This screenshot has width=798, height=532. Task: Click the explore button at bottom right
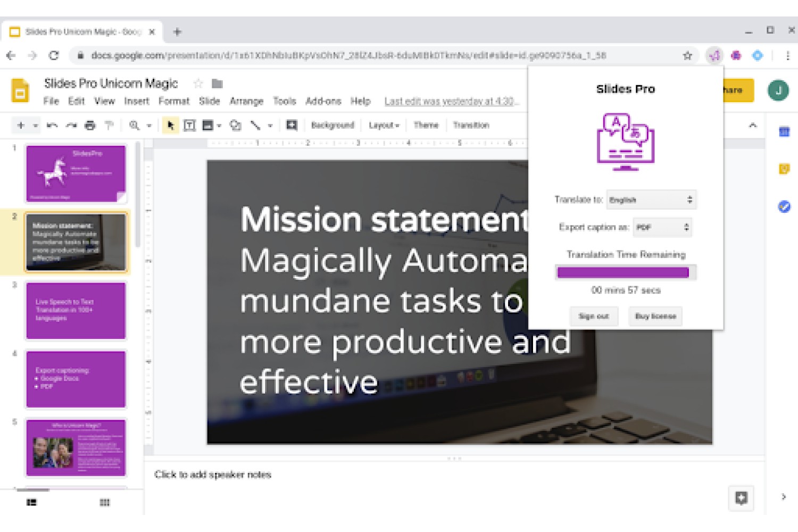pos(741,498)
